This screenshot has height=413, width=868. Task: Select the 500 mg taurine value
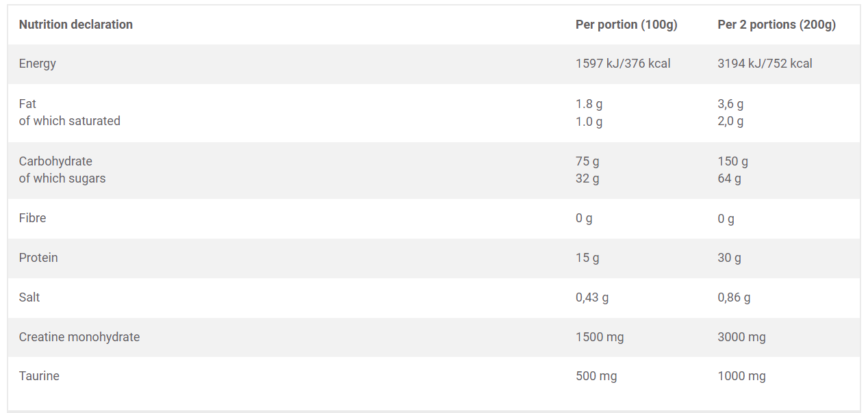(596, 376)
